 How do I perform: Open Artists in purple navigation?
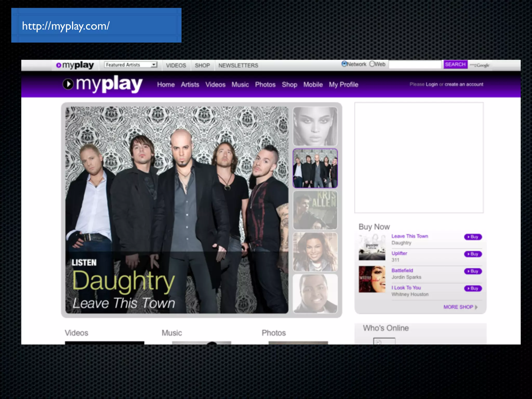coord(190,85)
